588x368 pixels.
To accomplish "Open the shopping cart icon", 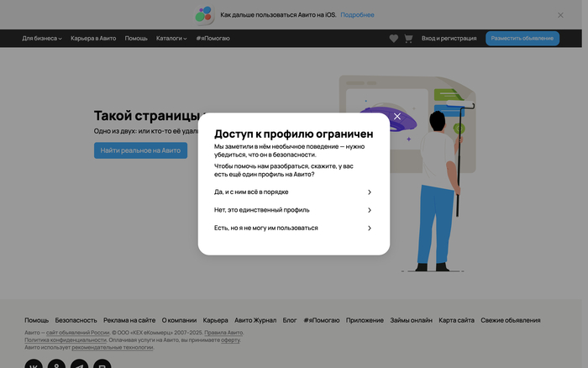I will tap(408, 39).
